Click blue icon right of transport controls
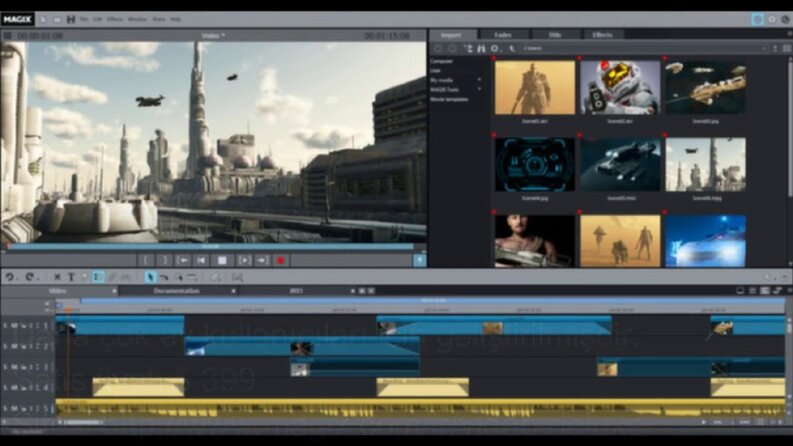 point(420,260)
